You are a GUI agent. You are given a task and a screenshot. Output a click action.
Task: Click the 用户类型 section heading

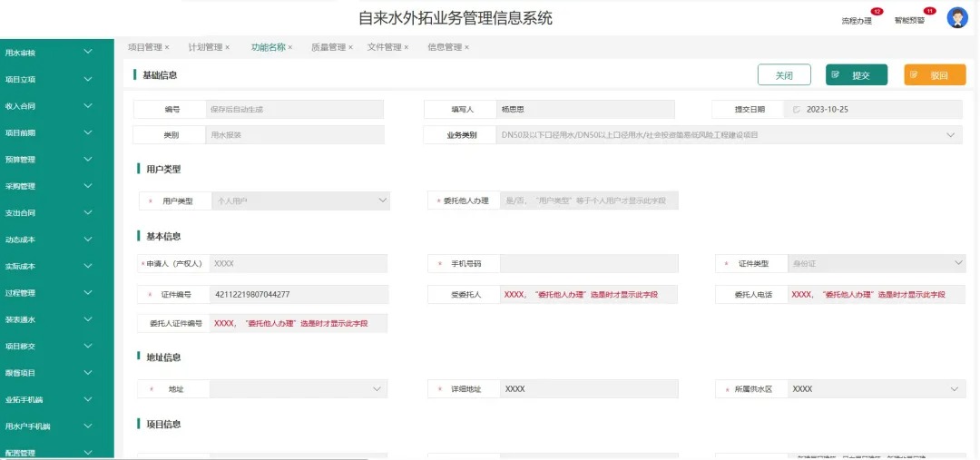click(163, 170)
